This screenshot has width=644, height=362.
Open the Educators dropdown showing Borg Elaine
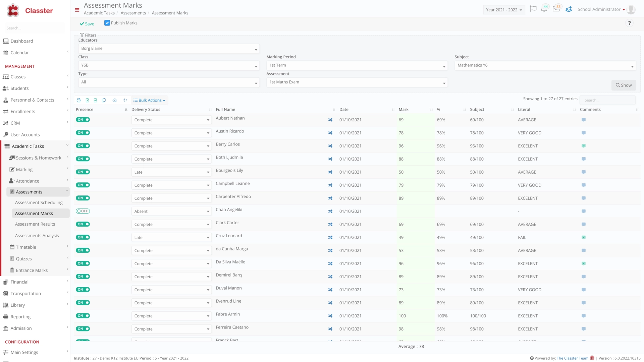pos(169,49)
